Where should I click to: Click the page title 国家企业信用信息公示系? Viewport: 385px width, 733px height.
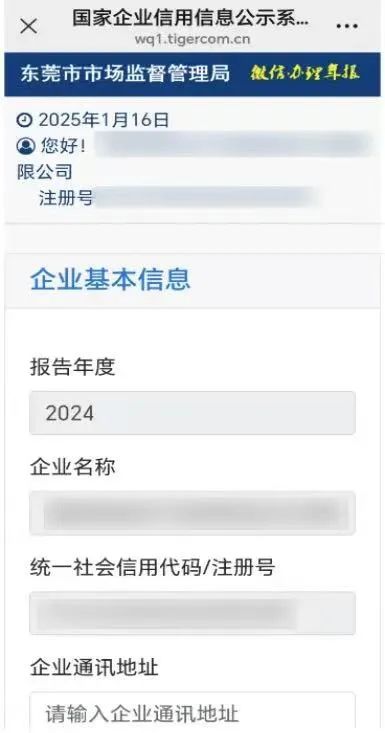coord(191,18)
